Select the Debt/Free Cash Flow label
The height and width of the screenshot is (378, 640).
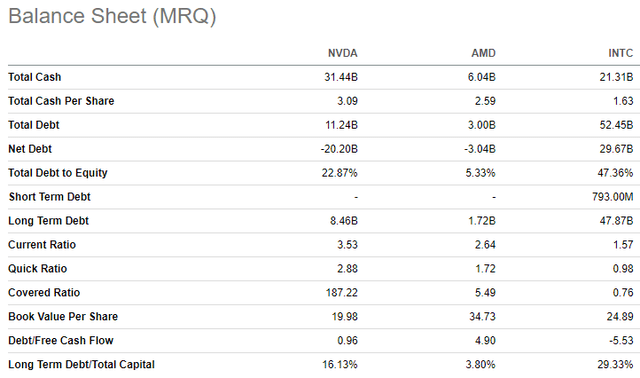(61, 340)
